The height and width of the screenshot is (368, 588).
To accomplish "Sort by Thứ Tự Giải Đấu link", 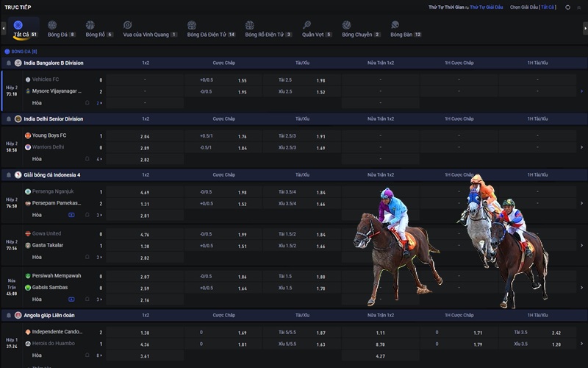I will pyautogui.click(x=485, y=7).
